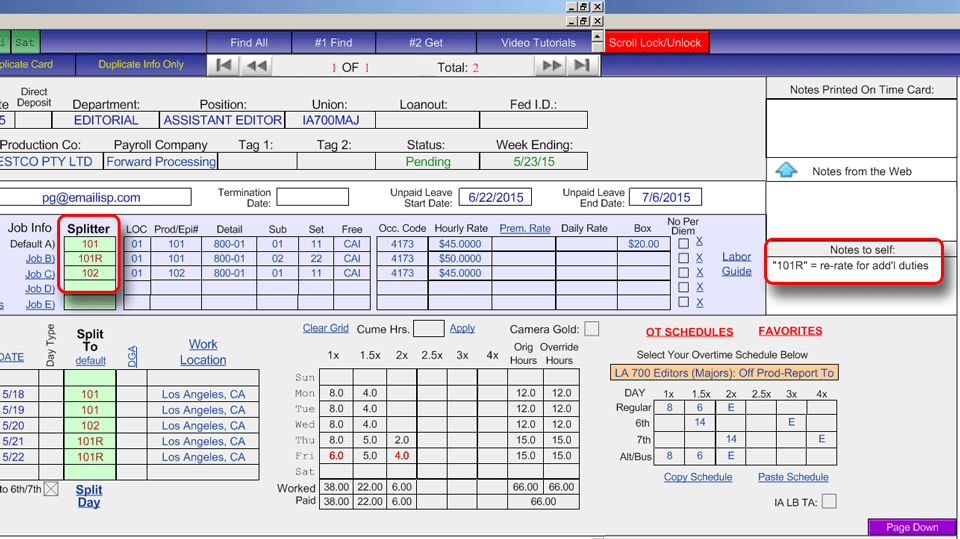The width and height of the screenshot is (960, 539).
Task: Click the Unpaid Leave Start Date field
Action: click(x=495, y=197)
